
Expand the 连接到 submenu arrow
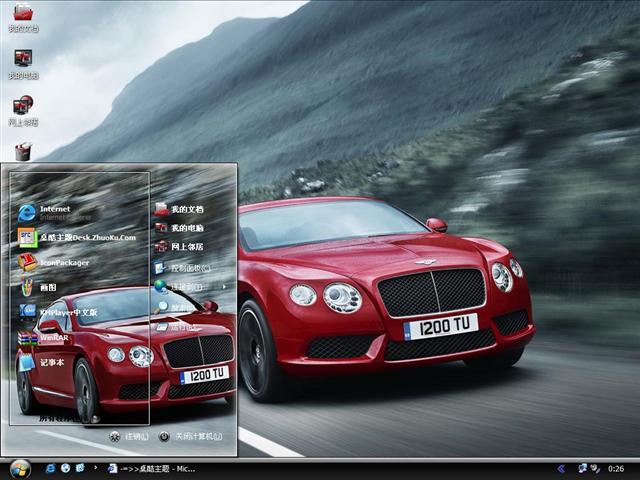pyautogui.click(x=223, y=287)
